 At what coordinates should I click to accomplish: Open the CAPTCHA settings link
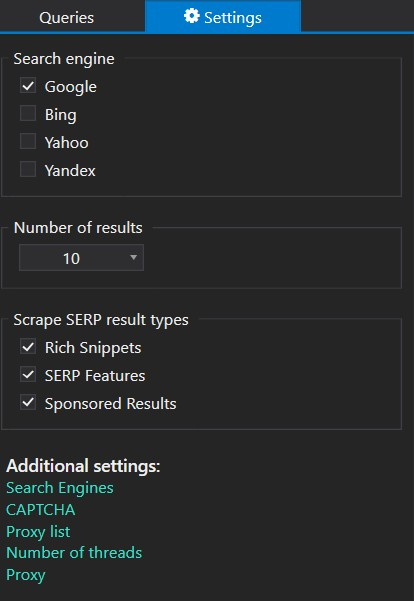click(41, 510)
